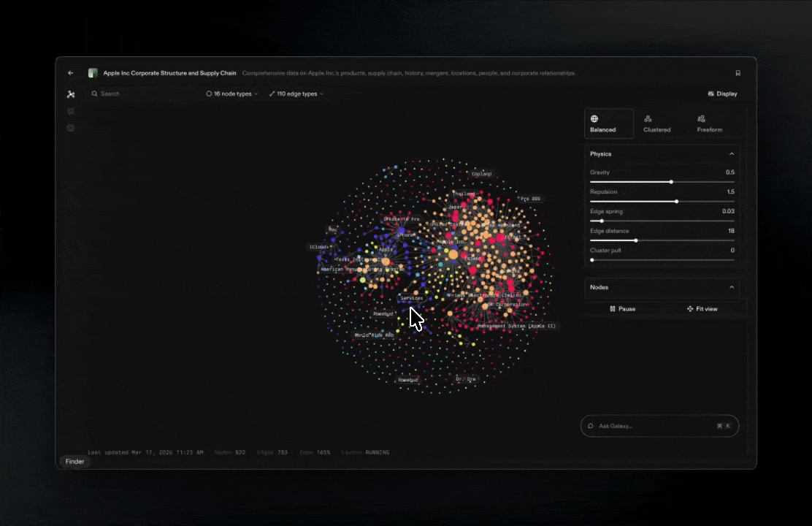Select the Mac node label
812x526 pixels.
[333, 229]
